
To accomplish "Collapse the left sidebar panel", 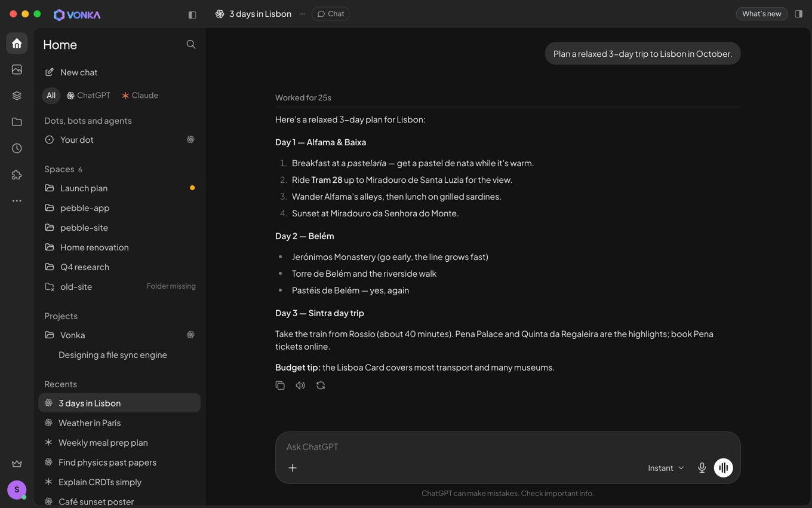I will pyautogui.click(x=192, y=14).
